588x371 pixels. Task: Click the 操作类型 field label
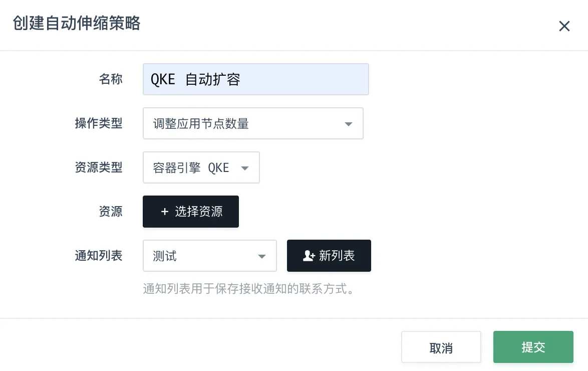pos(99,123)
